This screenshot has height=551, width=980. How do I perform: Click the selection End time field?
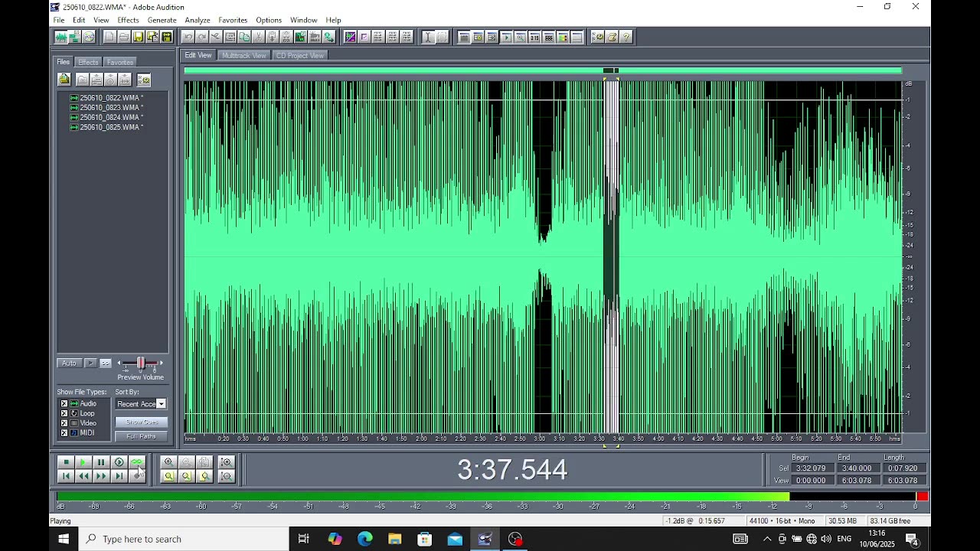point(857,468)
